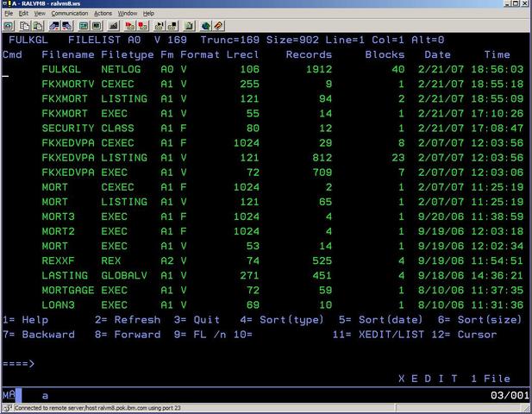Click the session icon in the title bar
The image size is (532, 414).
[x=5, y=3]
